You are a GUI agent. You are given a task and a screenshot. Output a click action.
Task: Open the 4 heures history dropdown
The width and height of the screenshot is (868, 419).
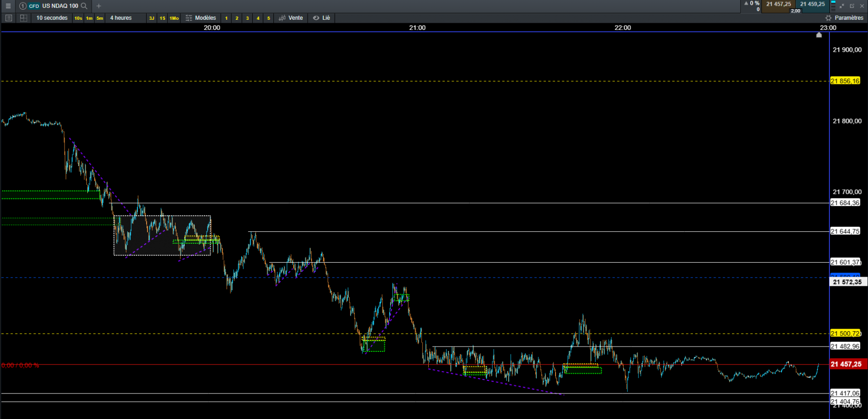click(121, 18)
